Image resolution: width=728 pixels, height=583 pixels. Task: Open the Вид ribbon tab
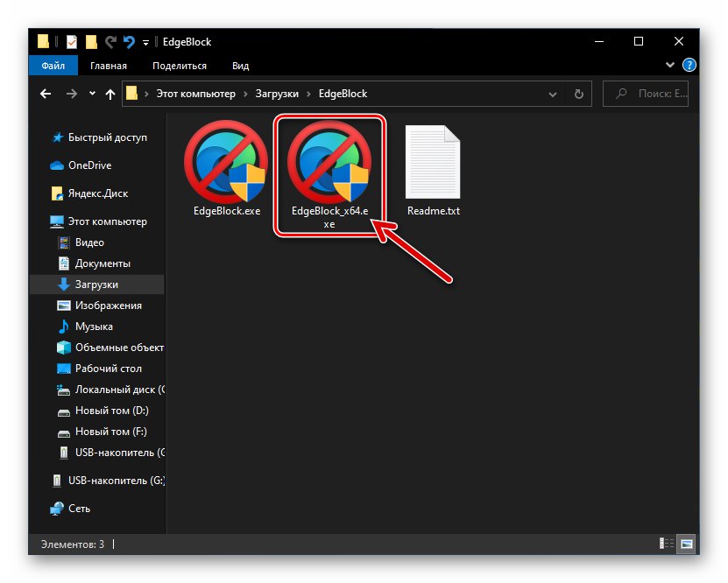click(241, 66)
